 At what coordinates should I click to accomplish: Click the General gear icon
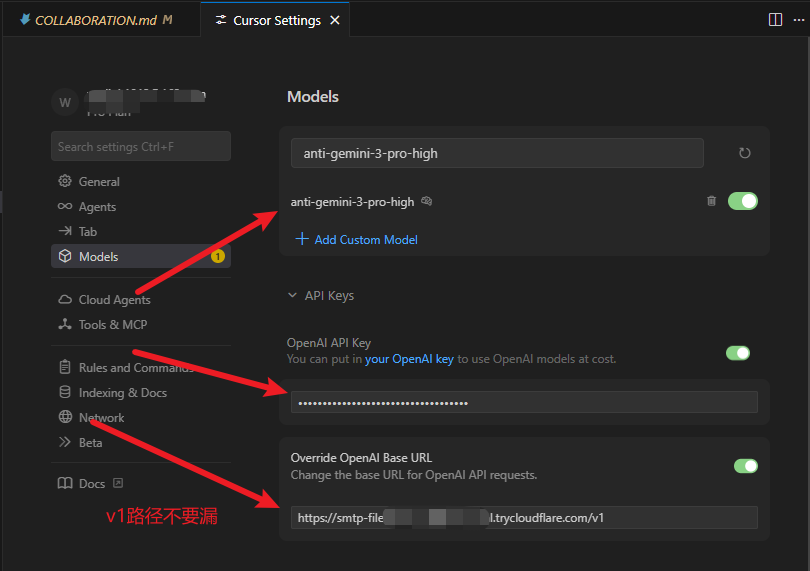65,181
